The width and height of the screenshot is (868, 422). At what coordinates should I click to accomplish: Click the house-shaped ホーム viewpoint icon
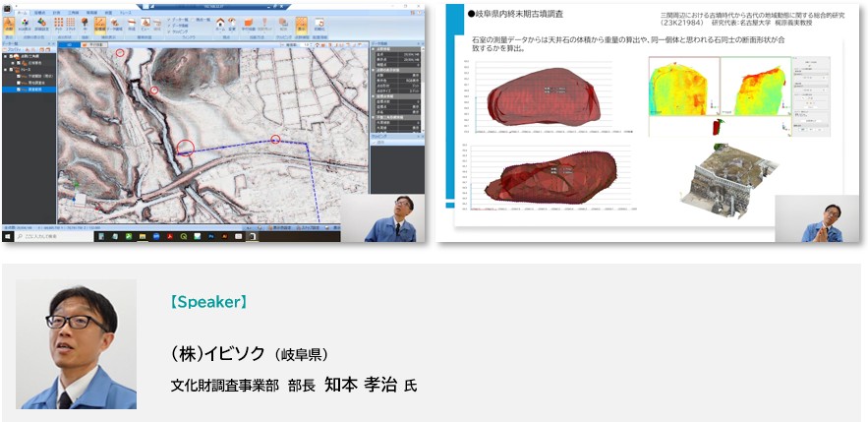222,22
